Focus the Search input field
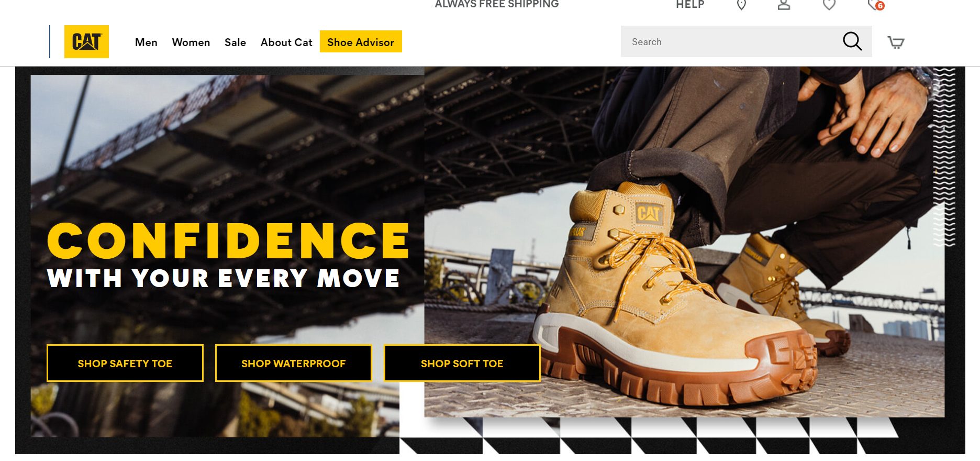The width and height of the screenshot is (980, 461). coord(730,41)
